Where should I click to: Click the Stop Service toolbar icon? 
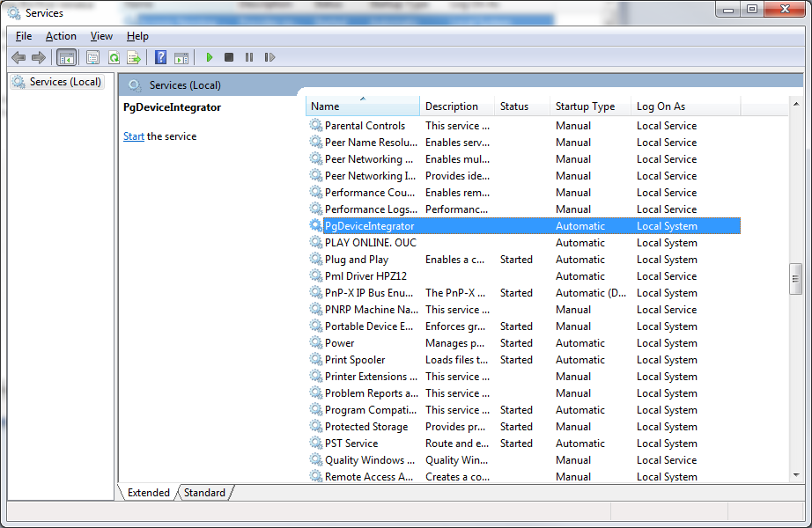tap(229, 57)
